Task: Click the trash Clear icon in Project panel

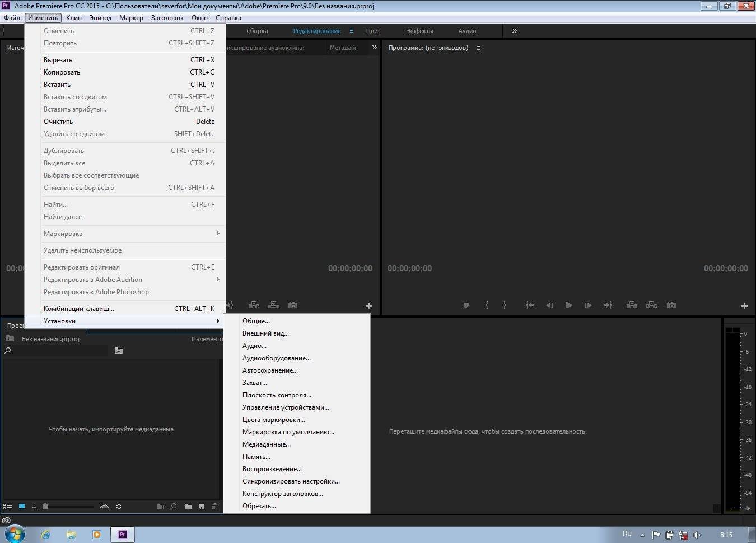Action: [x=214, y=507]
